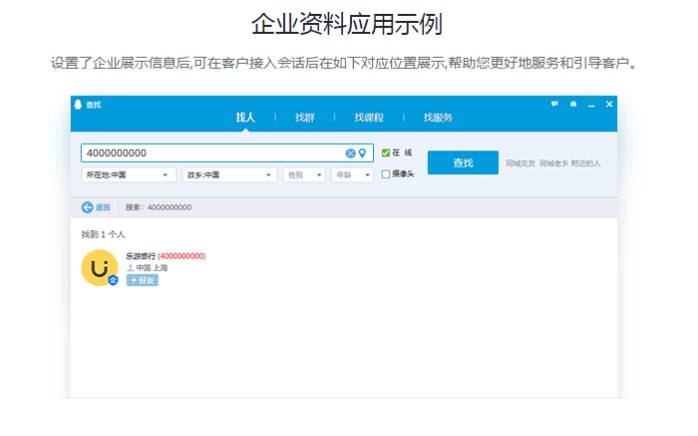
Task: Expand the 所在地:中国 dropdown
Action: tap(128, 174)
